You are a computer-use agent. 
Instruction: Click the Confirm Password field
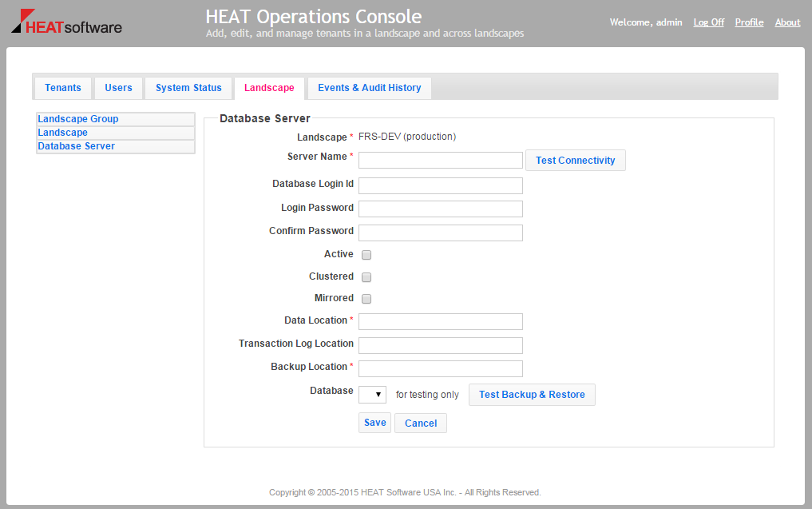tap(440, 233)
